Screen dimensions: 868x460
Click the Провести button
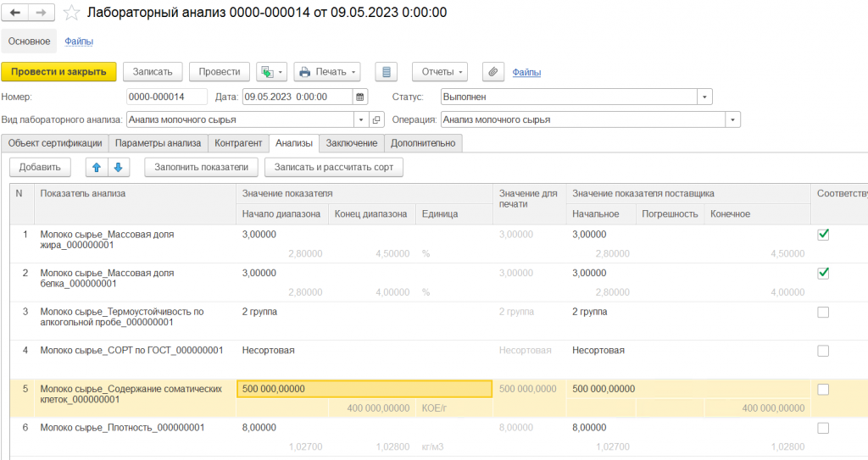click(220, 72)
